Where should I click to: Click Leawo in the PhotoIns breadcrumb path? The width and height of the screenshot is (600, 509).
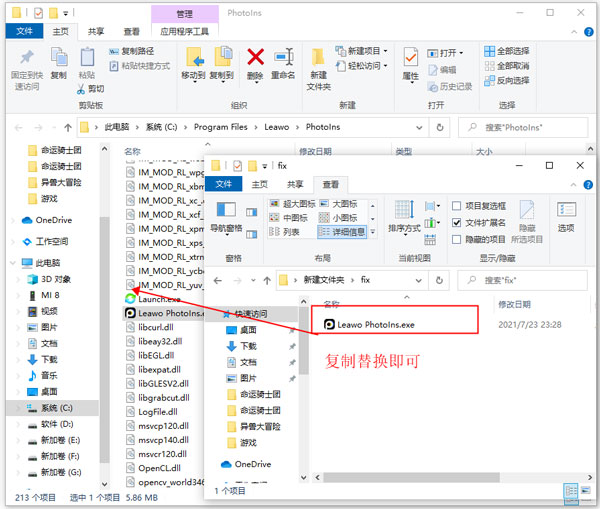point(277,127)
